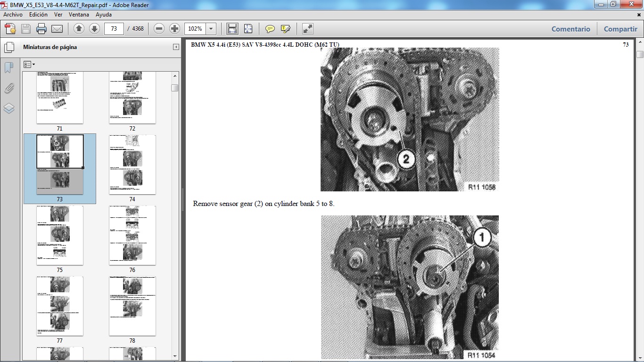Screen dimensions: 644x362
Task: Click the document scrollbar up arrow
Action: click(640, 43)
